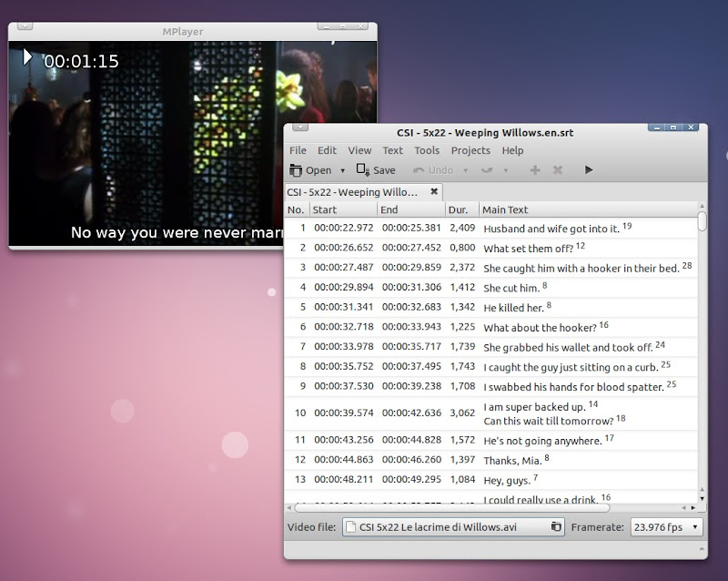Screen dimensions: 728x581
Task: Close the CSI - 5x22 document tab
Action: 434,191
